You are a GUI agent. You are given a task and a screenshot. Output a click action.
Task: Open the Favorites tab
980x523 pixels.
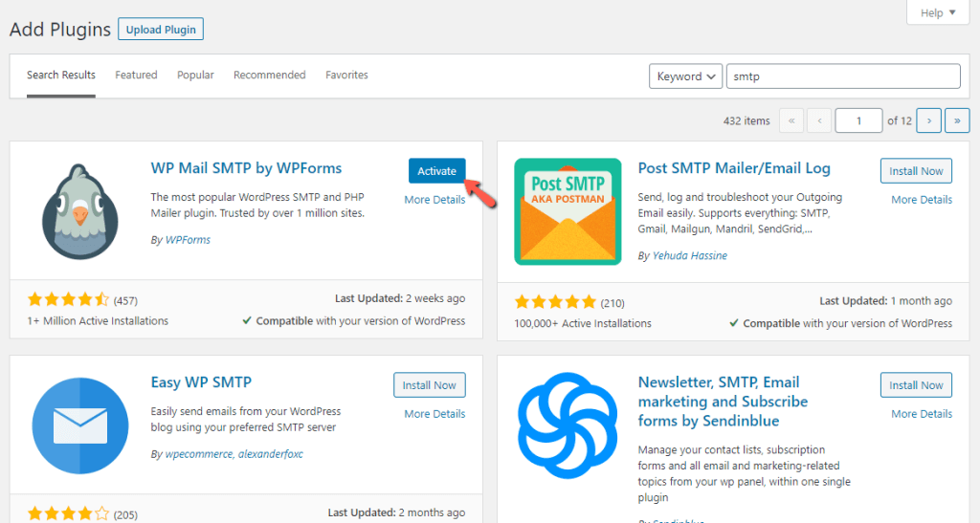(346, 75)
